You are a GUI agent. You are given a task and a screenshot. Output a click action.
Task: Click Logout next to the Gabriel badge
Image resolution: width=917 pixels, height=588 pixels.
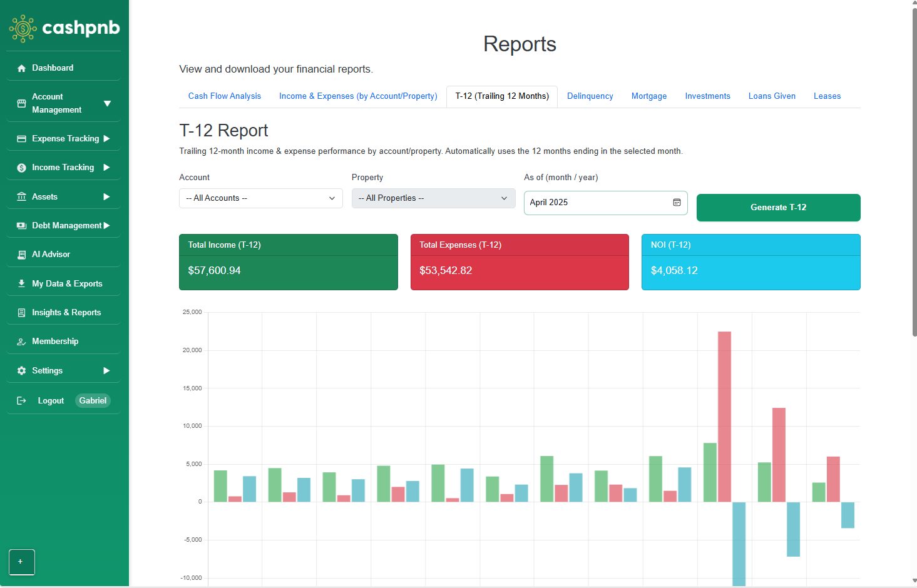tap(50, 400)
